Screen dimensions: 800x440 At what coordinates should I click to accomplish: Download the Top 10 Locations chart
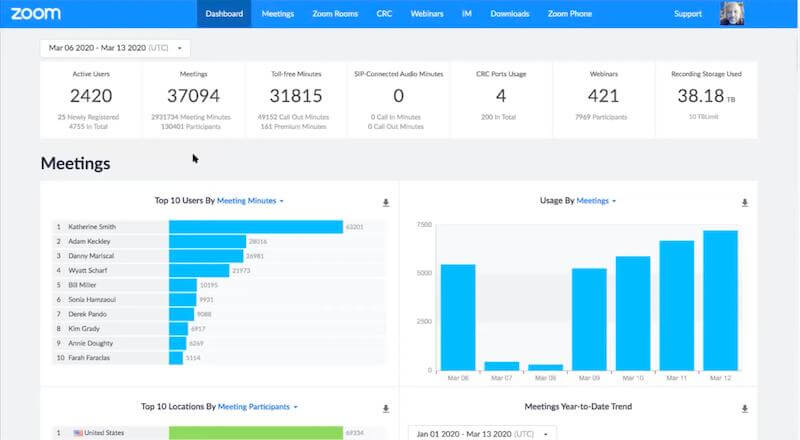click(x=386, y=409)
